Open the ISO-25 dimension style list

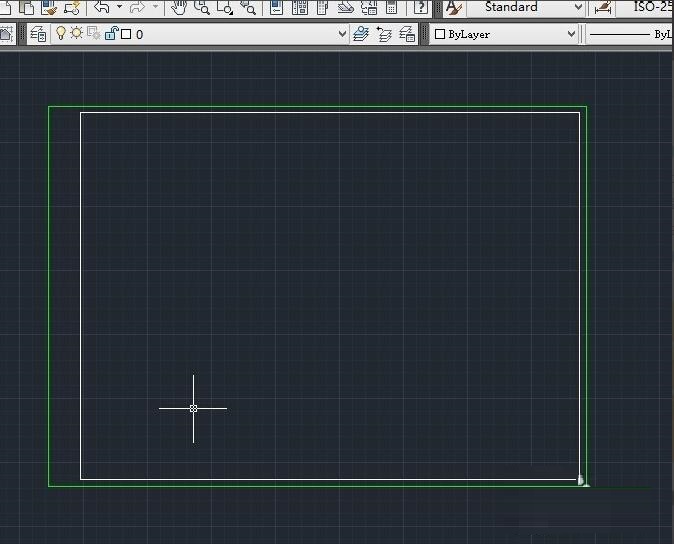645,7
